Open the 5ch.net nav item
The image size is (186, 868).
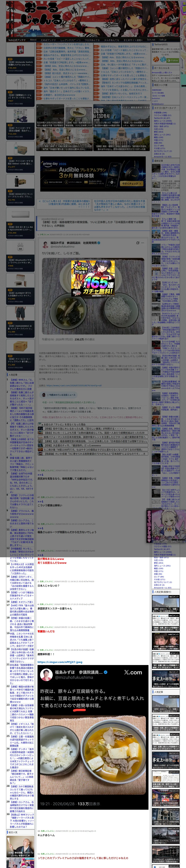[x=151, y=40]
